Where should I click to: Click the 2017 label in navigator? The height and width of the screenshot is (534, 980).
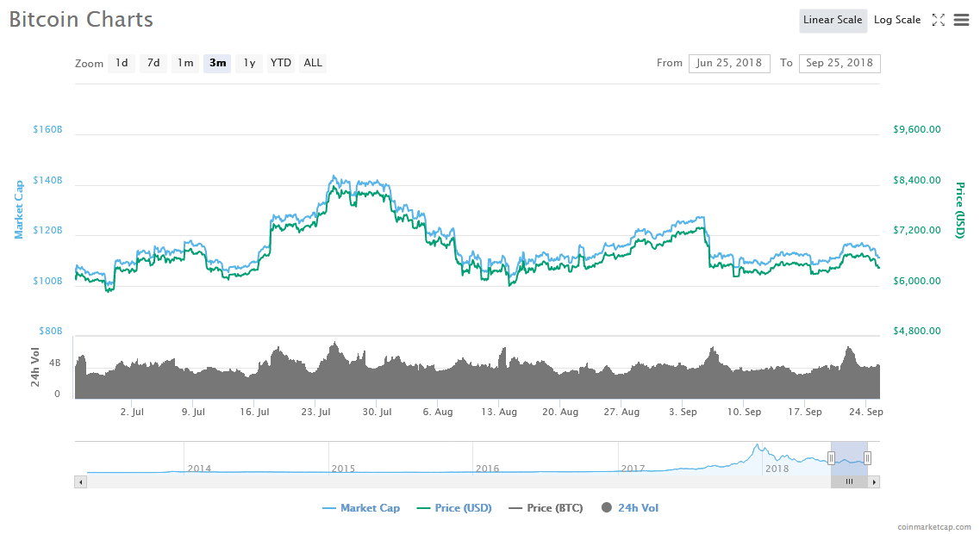pos(633,469)
